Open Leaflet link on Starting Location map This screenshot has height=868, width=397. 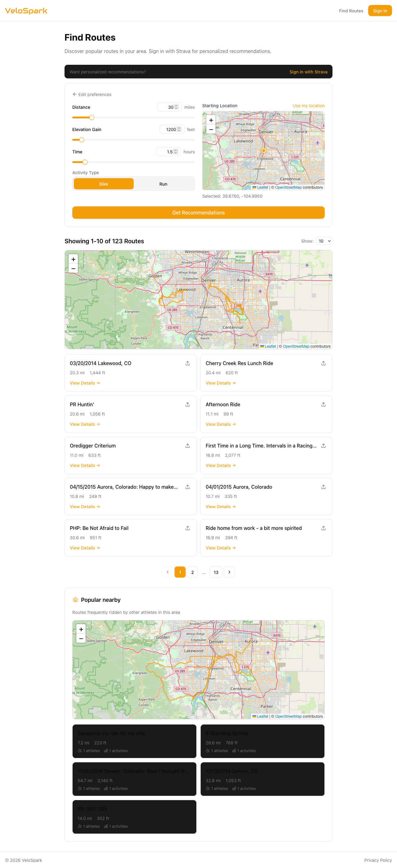pos(262,187)
